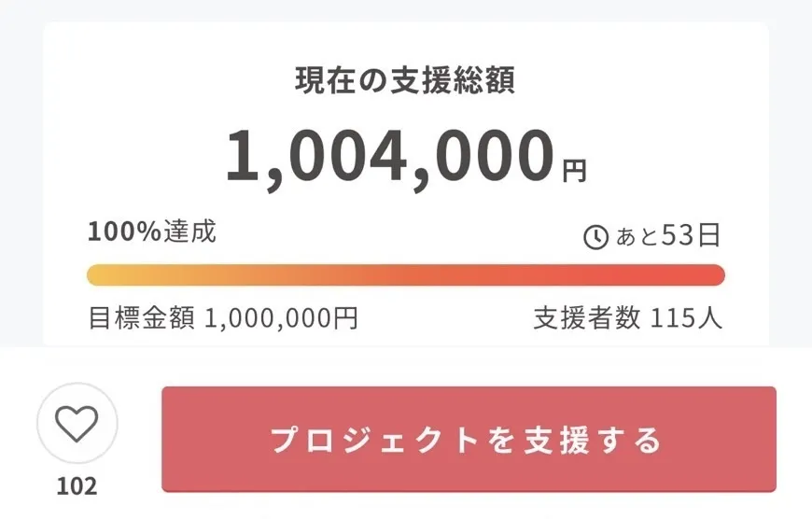Click the あと text after the clock
The height and width of the screenshot is (519, 812).
point(637,237)
